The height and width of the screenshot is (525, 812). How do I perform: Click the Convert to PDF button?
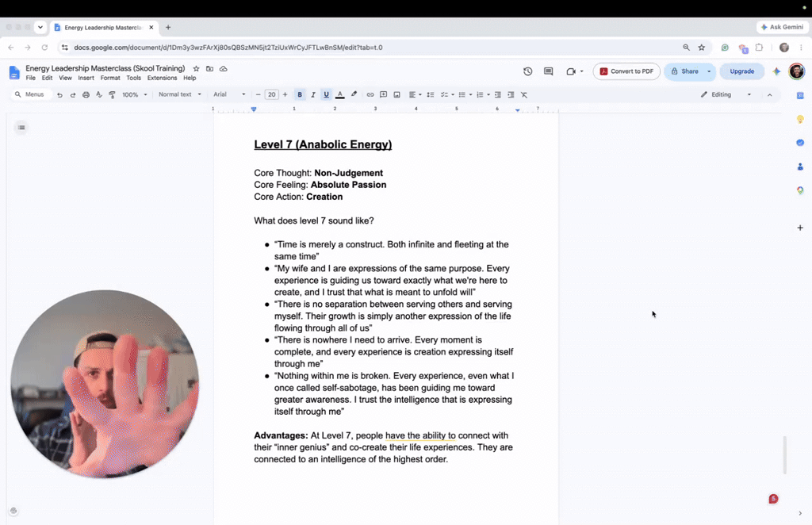(x=626, y=71)
